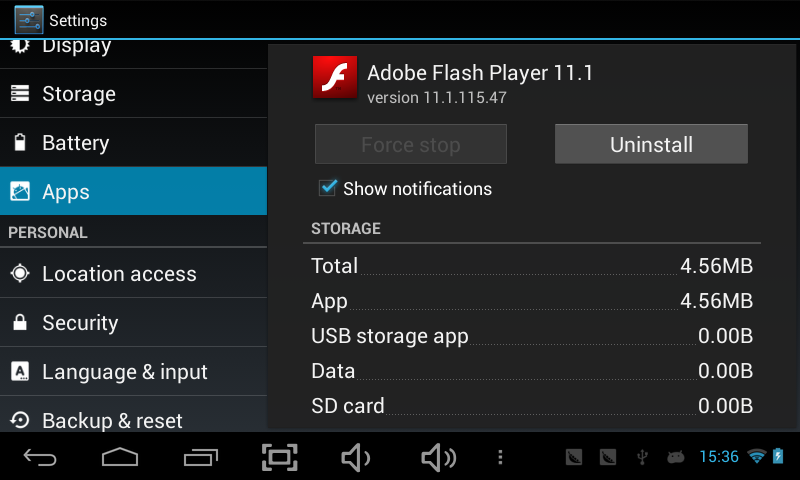Toggle the Show notifications checkbox
The height and width of the screenshot is (480, 800).
(328, 188)
